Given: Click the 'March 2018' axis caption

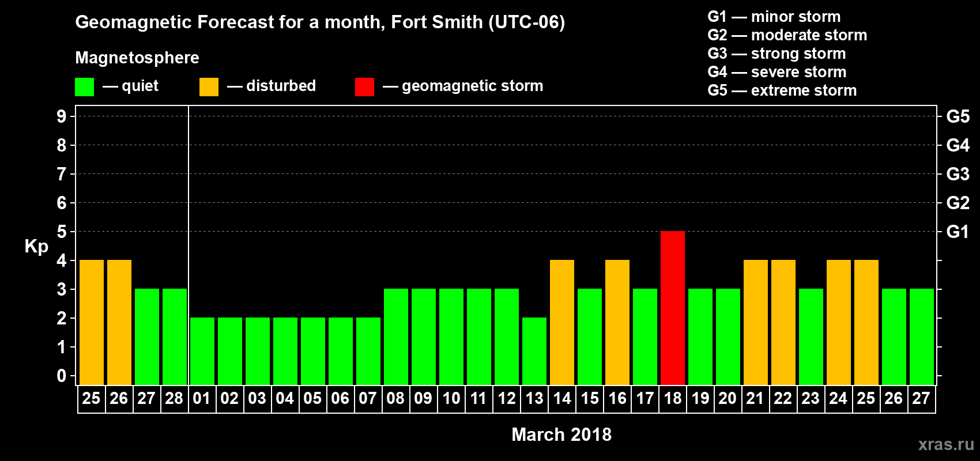Looking at the screenshot, I should (561, 434).
